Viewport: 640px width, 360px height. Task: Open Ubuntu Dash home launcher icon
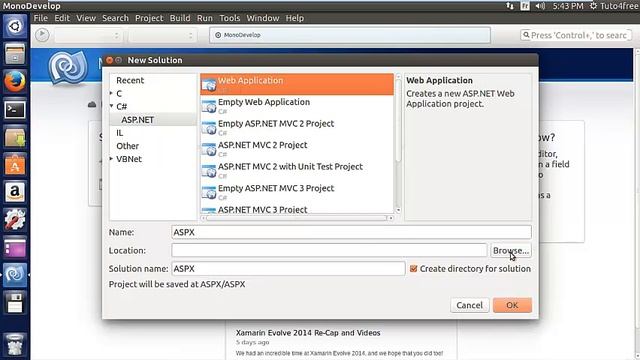pos(15,26)
